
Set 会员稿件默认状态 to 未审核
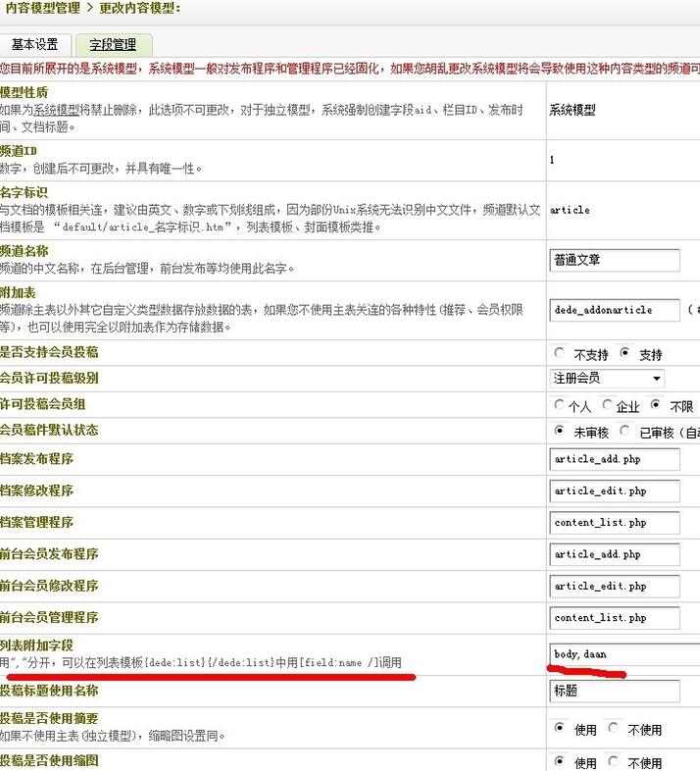click(560, 431)
